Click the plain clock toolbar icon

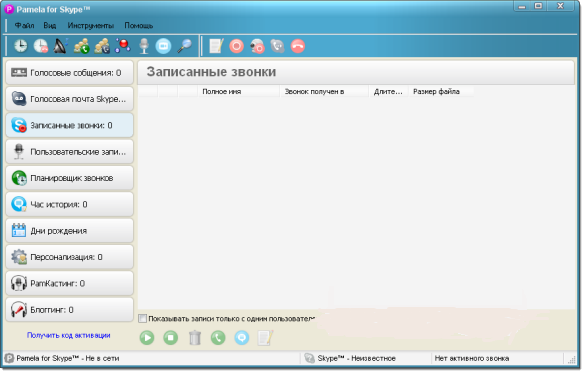[20, 46]
